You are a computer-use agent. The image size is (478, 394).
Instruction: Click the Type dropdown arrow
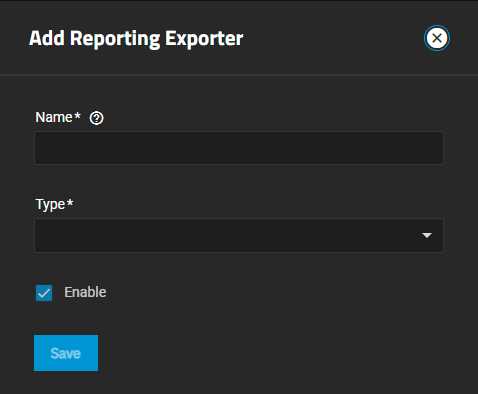click(x=427, y=235)
